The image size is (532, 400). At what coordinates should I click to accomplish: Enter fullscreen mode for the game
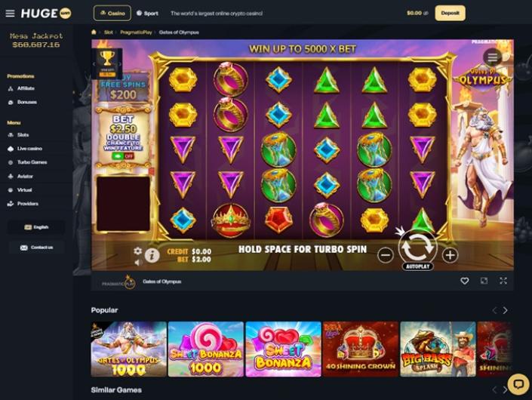(503, 281)
